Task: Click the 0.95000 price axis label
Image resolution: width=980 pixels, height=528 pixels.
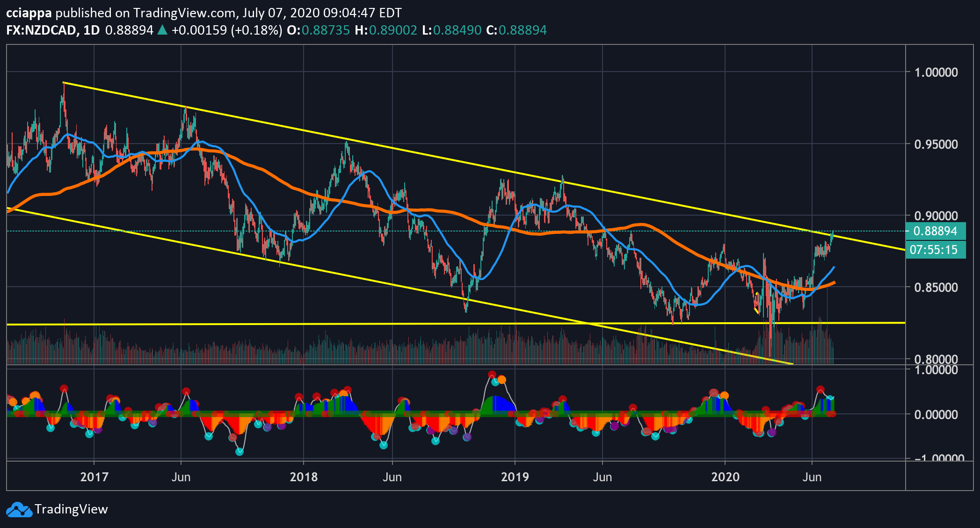Action: pos(936,145)
